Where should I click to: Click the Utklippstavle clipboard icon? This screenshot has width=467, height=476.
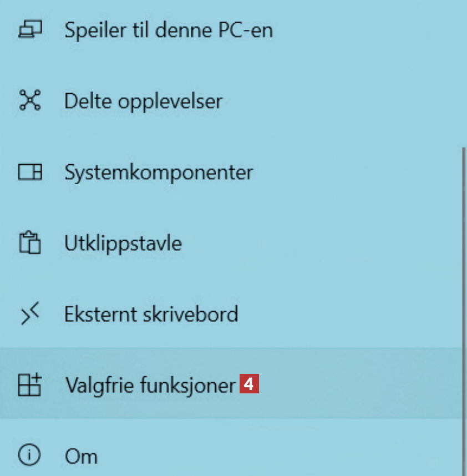pyautogui.click(x=30, y=244)
